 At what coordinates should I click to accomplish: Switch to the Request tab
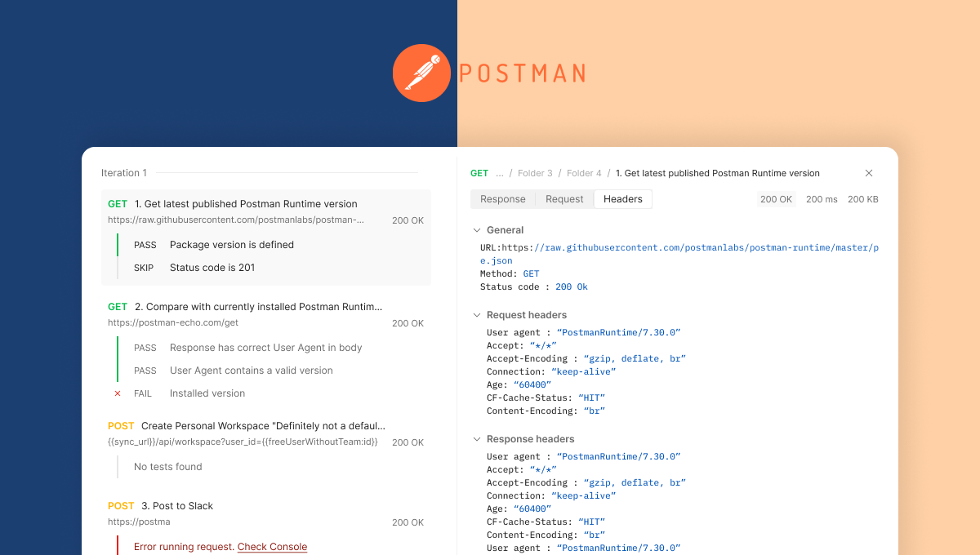point(564,199)
